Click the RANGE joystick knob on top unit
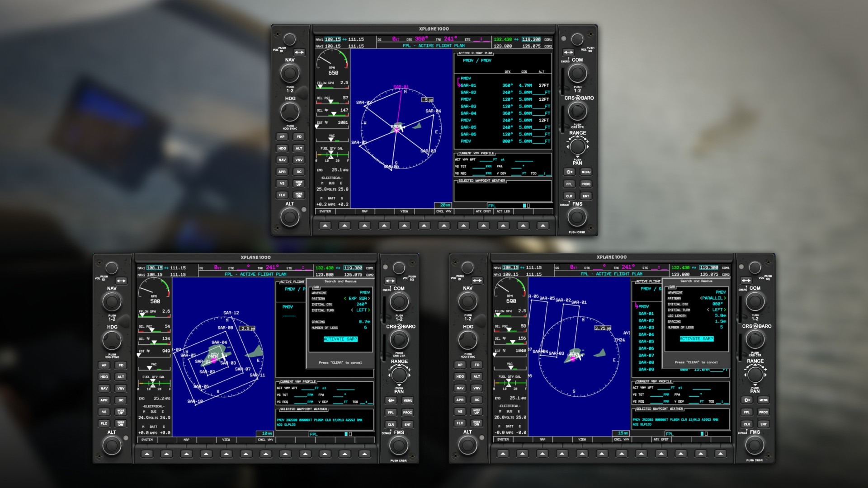The height and width of the screenshot is (488, 868). pos(577,146)
